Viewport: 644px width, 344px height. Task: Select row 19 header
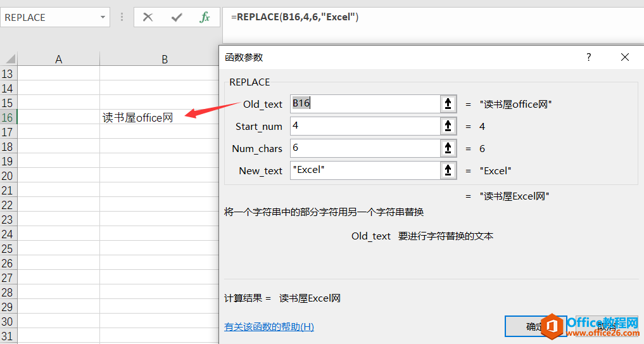(x=8, y=161)
